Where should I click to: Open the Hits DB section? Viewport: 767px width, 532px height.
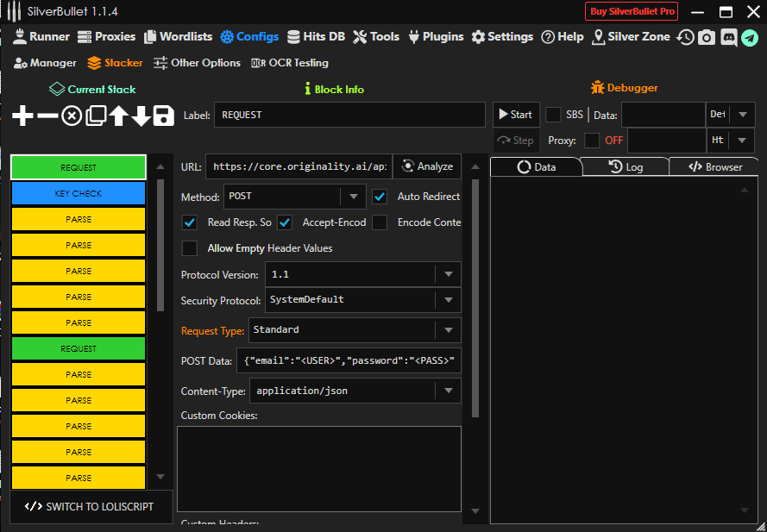coord(316,37)
